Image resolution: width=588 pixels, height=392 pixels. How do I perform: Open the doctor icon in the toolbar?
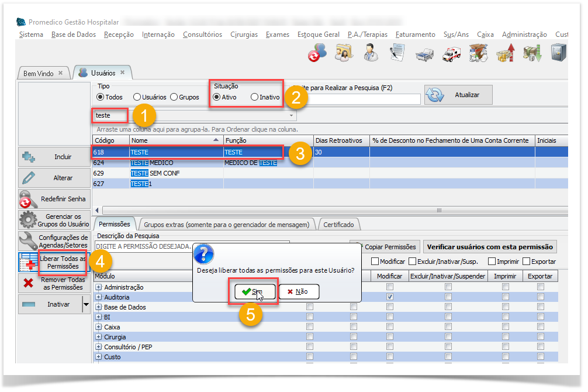point(371,53)
